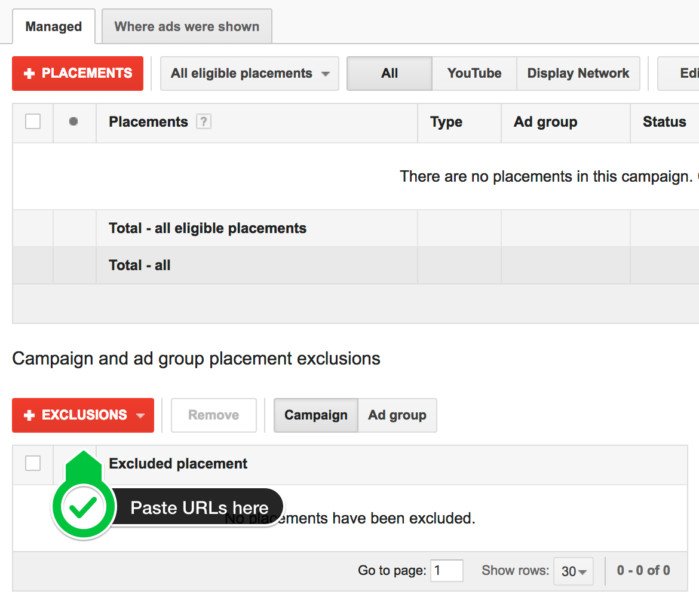Click the green checkmark annotation icon

83,508
